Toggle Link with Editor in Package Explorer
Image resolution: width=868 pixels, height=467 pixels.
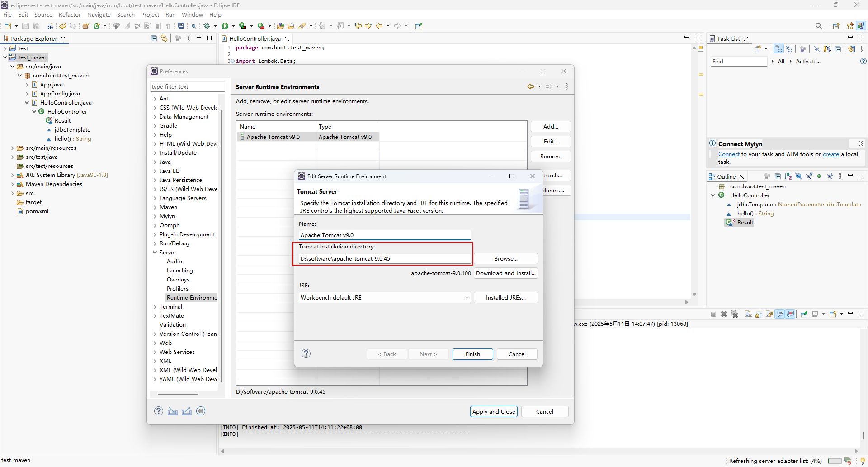coord(164,38)
